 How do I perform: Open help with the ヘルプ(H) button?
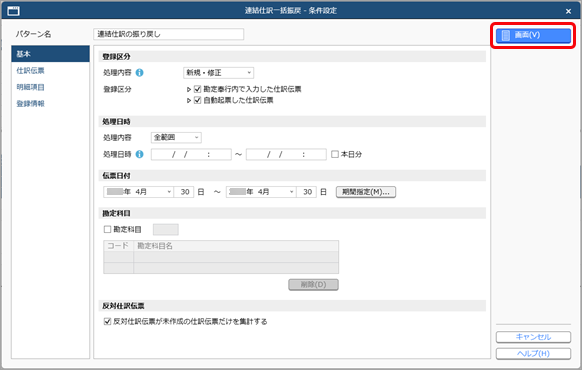(x=533, y=353)
